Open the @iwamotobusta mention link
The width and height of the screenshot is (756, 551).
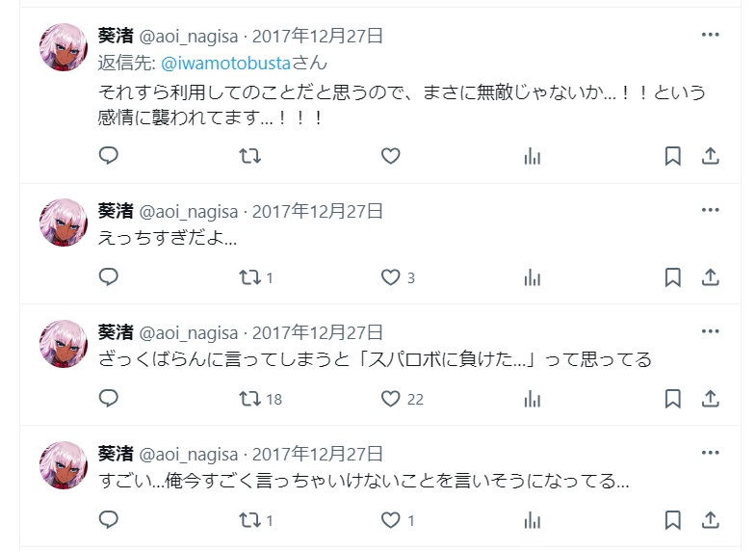225,64
